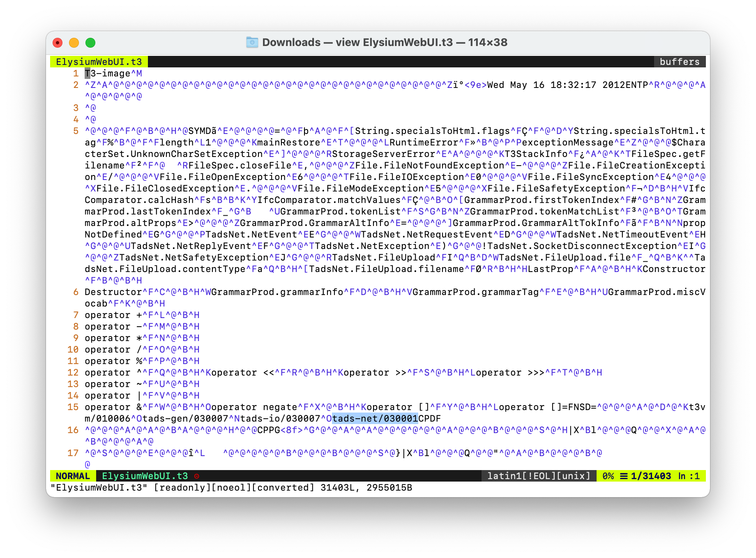Click the Downloads folder icon in title bar
The image size is (756, 558).
point(252,42)
